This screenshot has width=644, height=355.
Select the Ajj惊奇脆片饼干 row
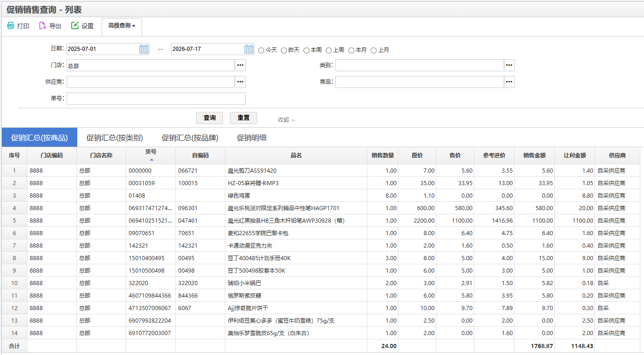point(321,308)
